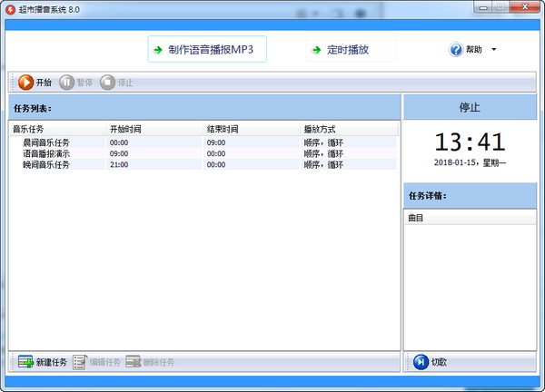Screen dimensions: 545x392
Task: Click the 删除任务 delete task icon
Action: (134, 362)
